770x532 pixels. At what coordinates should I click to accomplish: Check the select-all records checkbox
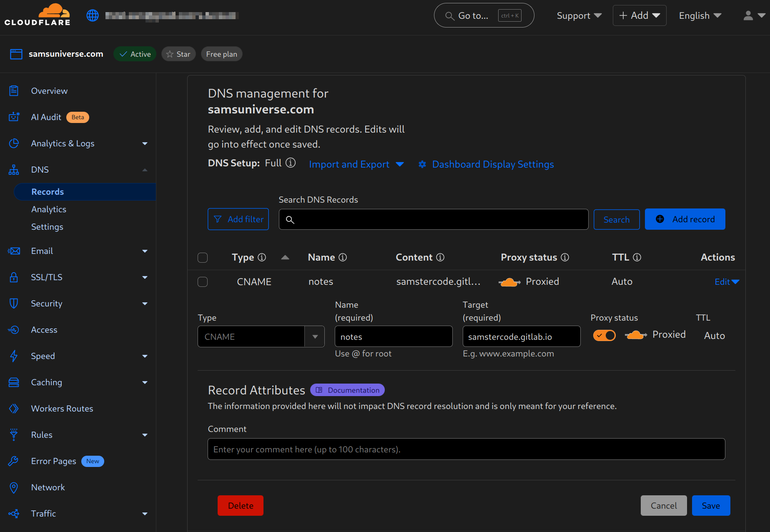(203, 258)
